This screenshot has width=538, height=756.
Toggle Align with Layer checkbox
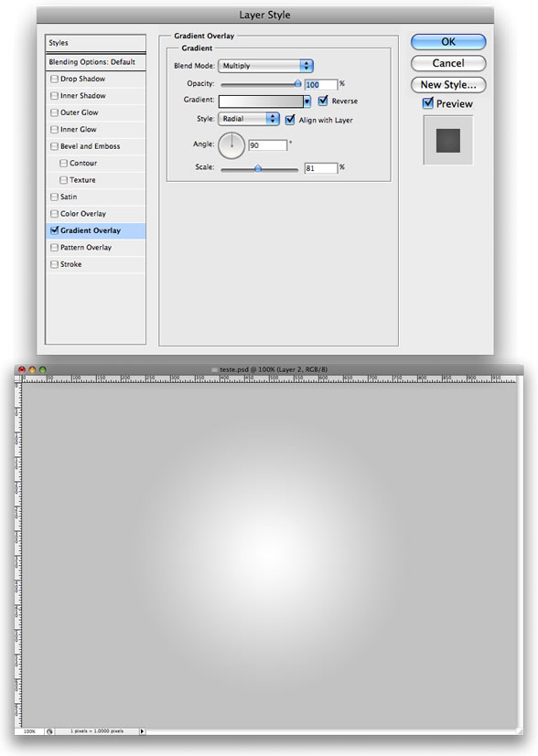tap(290, 120)
